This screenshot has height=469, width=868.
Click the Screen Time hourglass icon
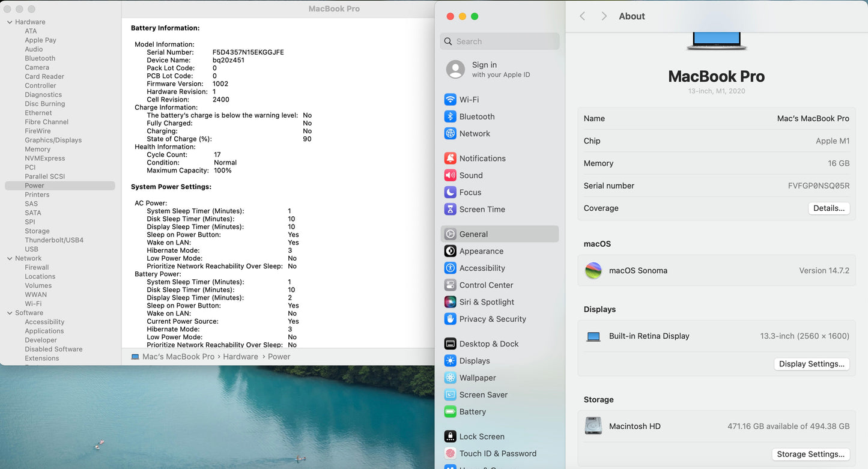tap(450, 209)
